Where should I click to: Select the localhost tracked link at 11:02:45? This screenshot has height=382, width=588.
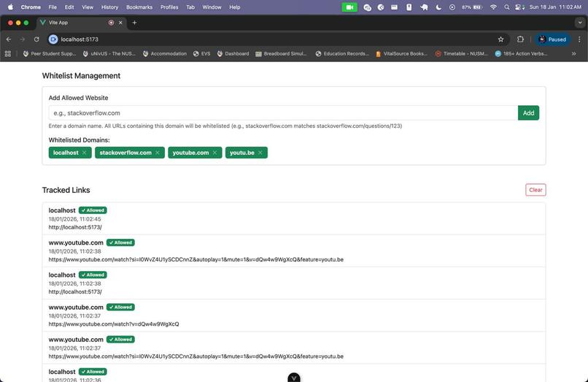pyautogui.click(x=294, y=218)
